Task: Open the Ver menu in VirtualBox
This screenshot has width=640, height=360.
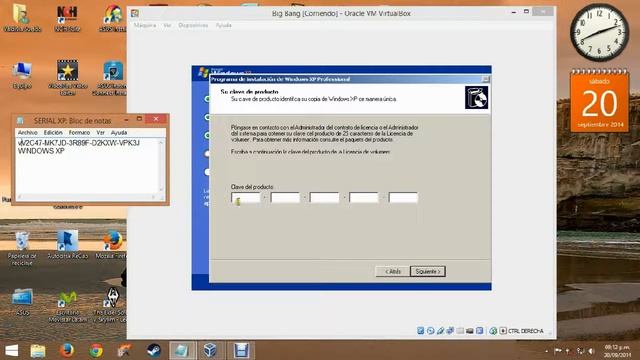Action: pos(167,25)
